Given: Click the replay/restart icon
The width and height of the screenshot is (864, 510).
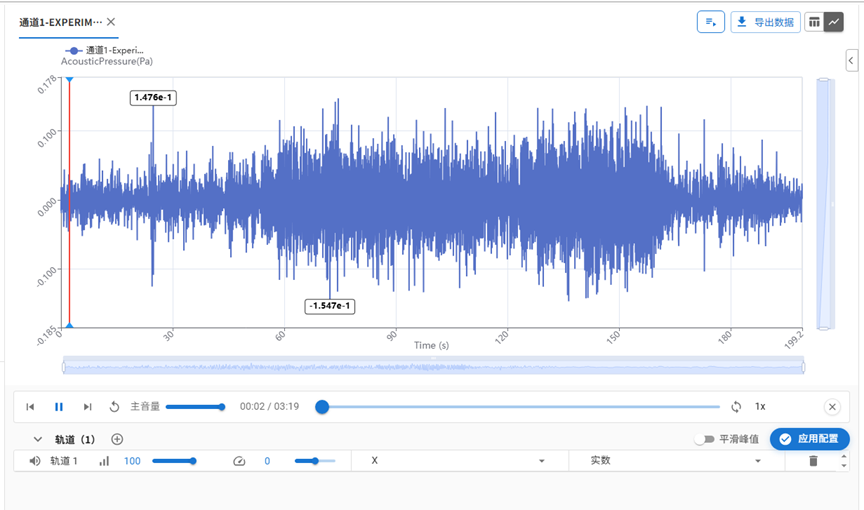Looking at the screenshot, I should (x=114, y=407).
